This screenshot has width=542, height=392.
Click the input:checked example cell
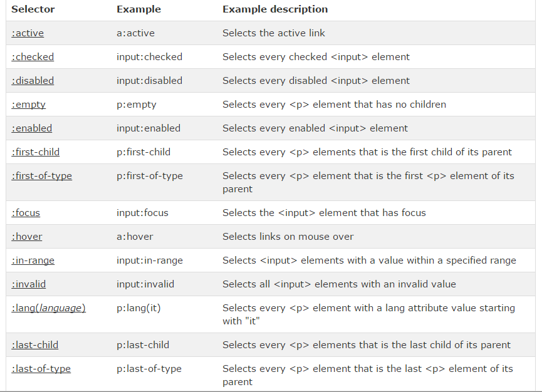pyautogui.click(x=149, y=57)
